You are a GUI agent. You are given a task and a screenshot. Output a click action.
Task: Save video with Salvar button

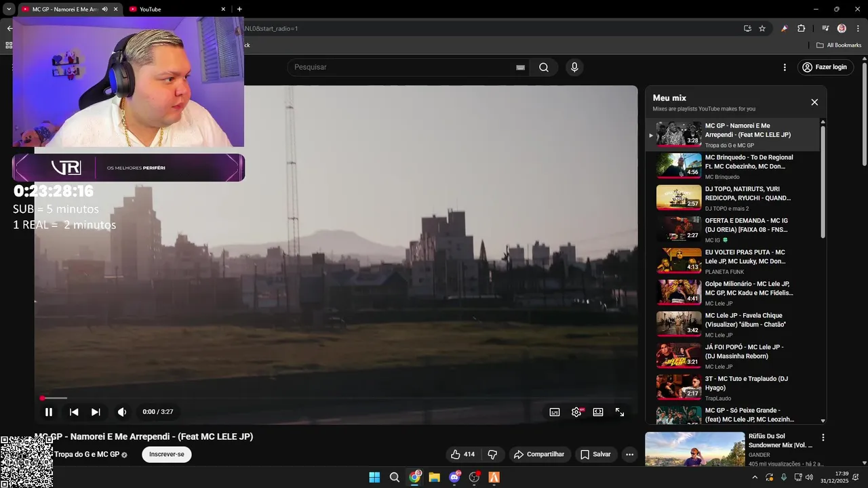[595, 455]
